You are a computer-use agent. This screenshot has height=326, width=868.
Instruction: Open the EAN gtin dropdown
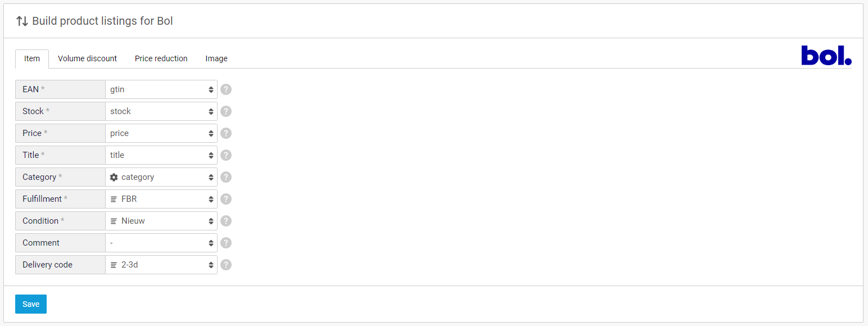[161, 89]
